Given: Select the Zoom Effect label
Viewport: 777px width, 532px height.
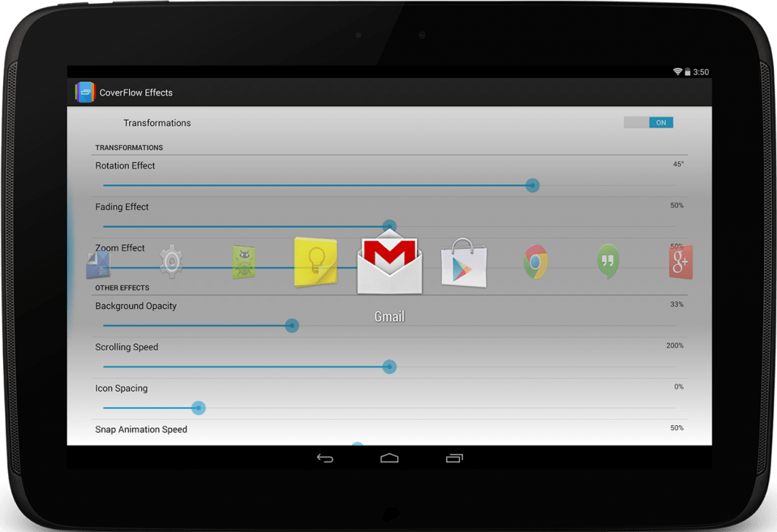Looking at the screenshot, I should point(120,248).
